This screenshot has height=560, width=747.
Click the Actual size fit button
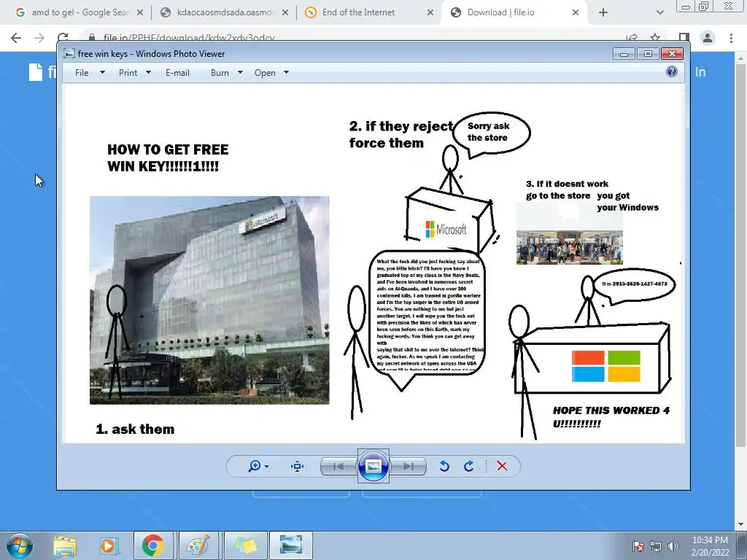tap(298, 466)
